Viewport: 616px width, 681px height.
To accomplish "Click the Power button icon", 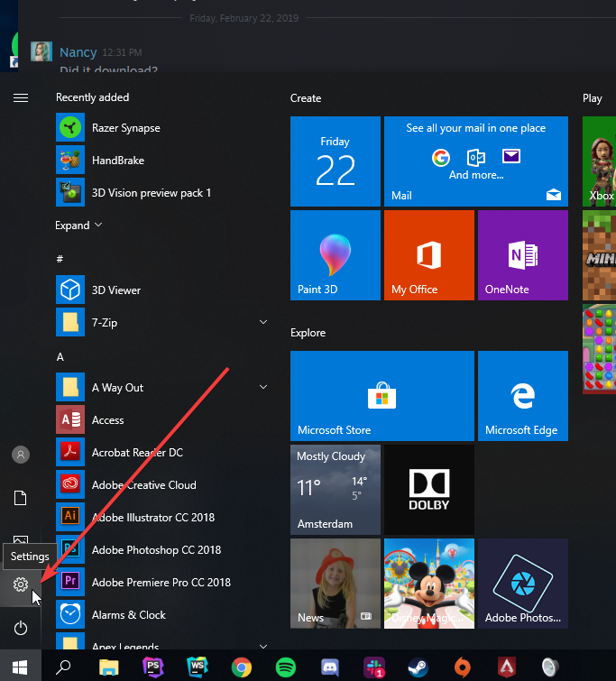I will [x=21, y=629].
